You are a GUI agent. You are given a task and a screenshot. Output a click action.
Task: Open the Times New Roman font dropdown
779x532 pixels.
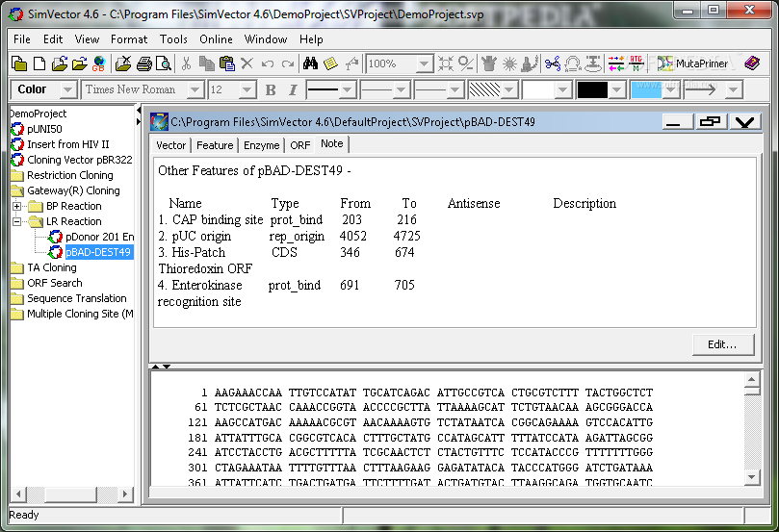click(x=195, y=89)
